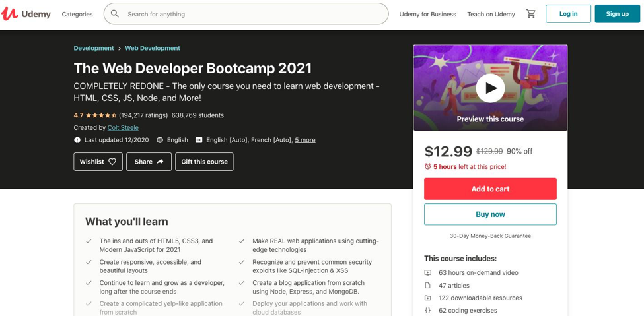Open Teach on Udemy
Viewport: 644px width, 316px height.
[491, 14]
